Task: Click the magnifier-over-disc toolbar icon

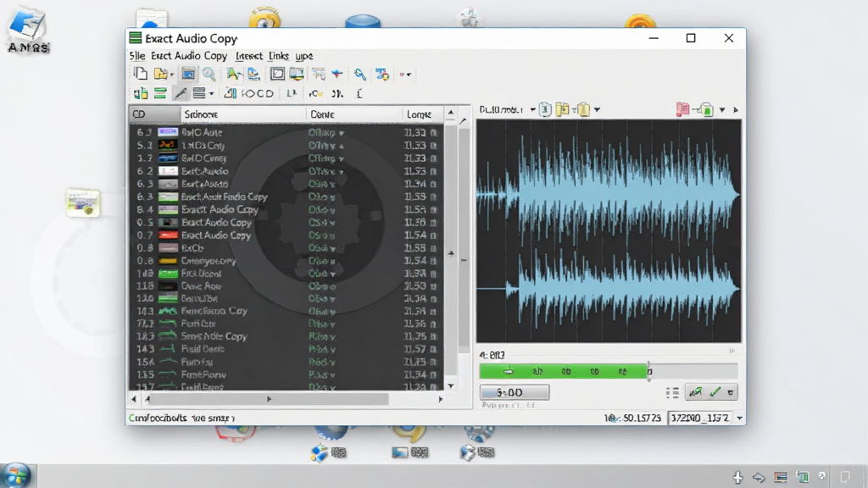Action: tap(209, 74)
